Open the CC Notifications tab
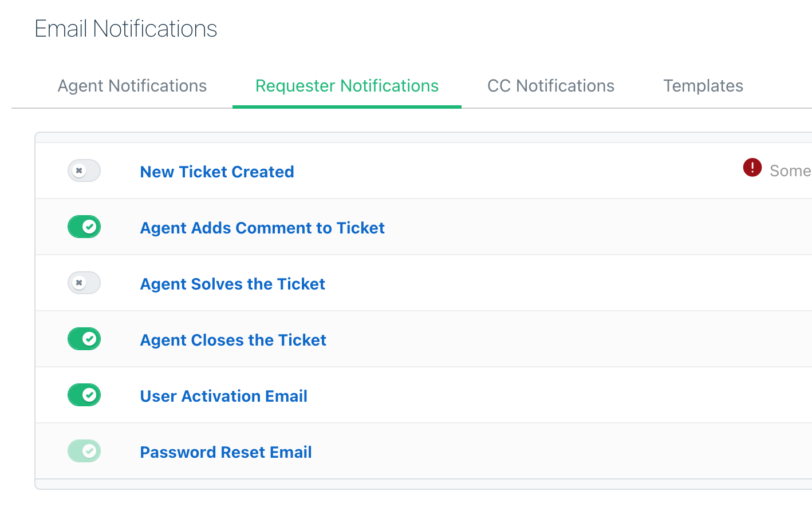This screenshot has height=531, width=812. [x=551, y=86]
